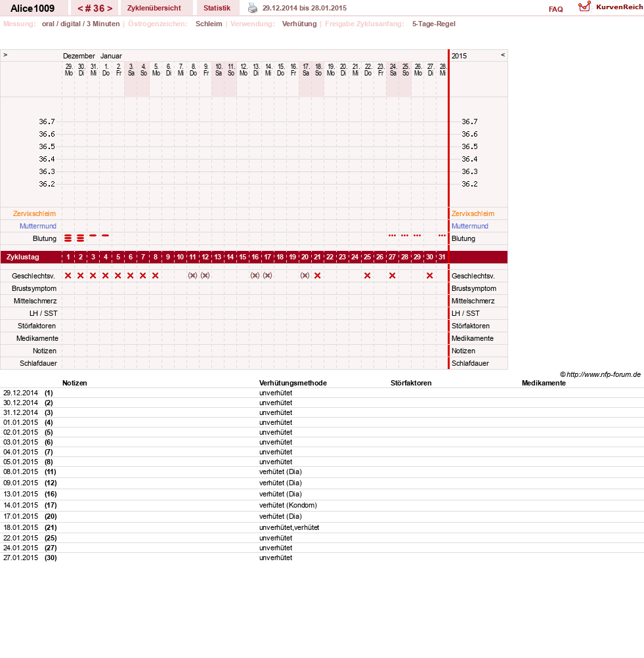Click spotting dots on 24. Sa
The height and width of the screenshot is (658, 644).
coord(393,235)
